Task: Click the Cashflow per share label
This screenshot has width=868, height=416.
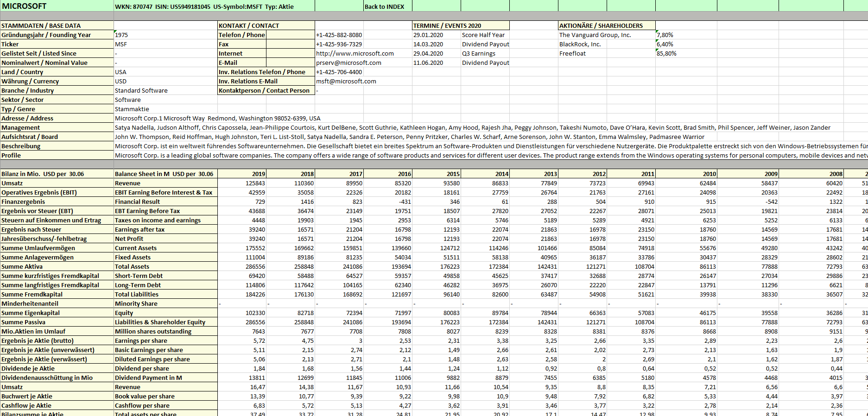Action: pyautogui.click(x=166, y=405)
